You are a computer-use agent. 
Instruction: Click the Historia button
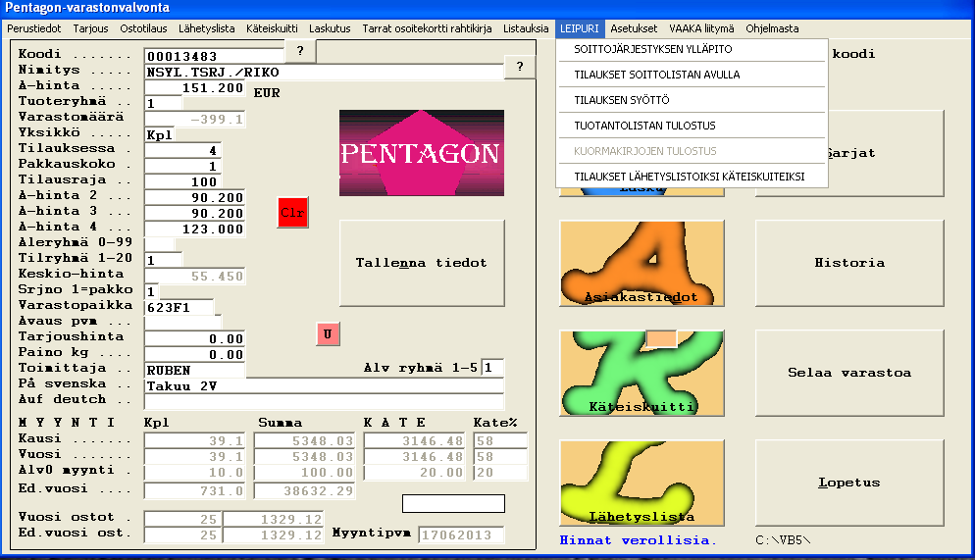(849, 263)
